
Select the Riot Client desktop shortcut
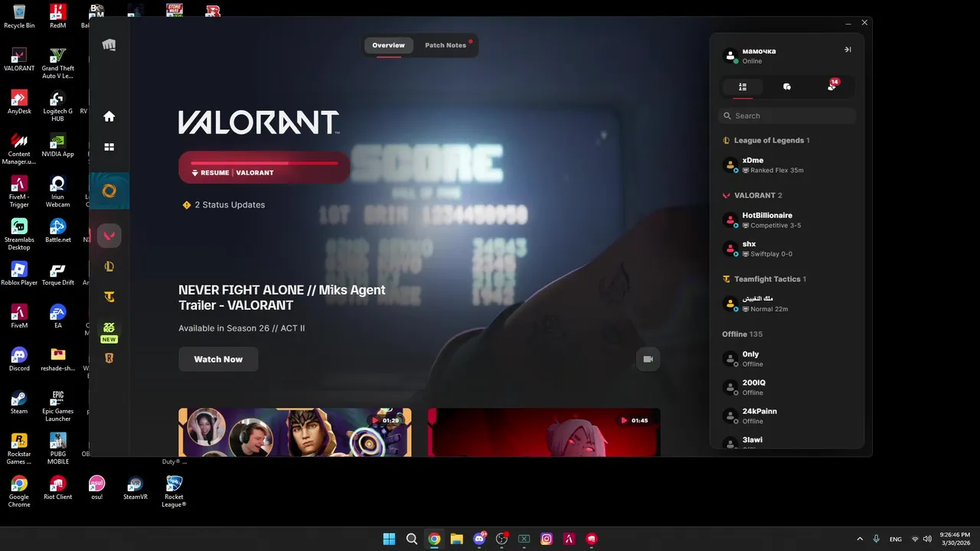[x=57, y=487]
